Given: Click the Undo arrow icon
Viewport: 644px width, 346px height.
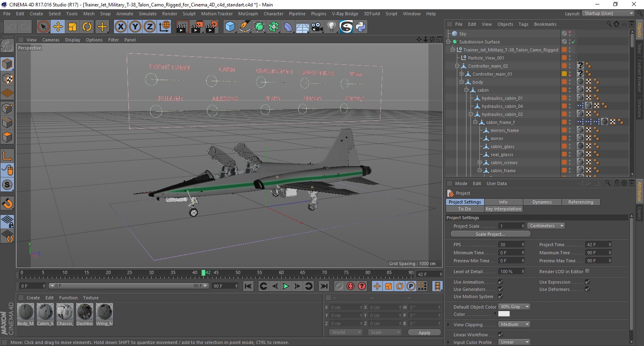Looking at the screenshot, I should pos(10,27).
